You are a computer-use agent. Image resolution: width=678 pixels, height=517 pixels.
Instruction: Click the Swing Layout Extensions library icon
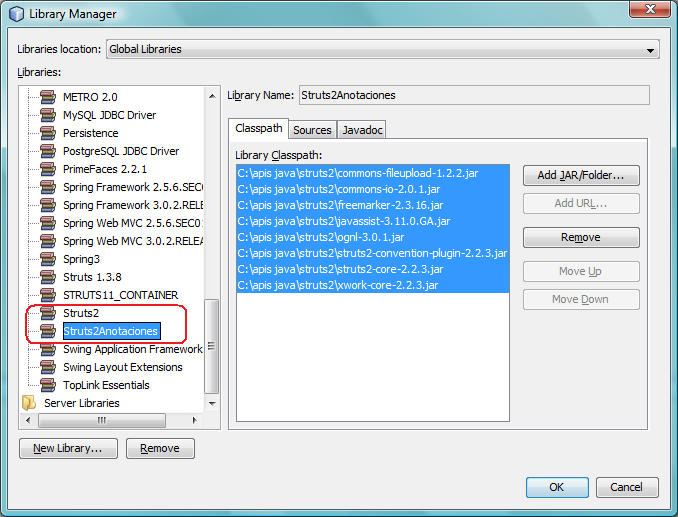(x=48, y=367)
